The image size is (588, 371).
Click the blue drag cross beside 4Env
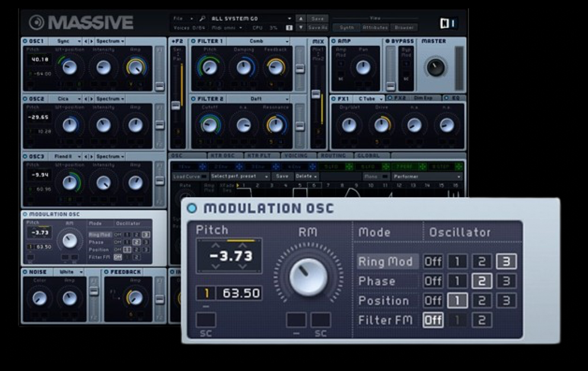[x=312, y=167]
